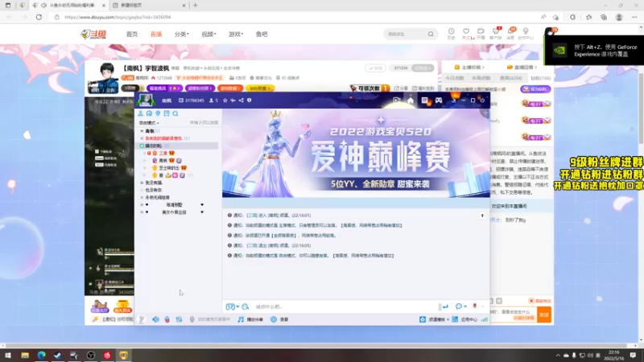Click the search icon in YY sidebar toolbar
The width and height of the screenshot is (644, 362).
pyautogui.click(x=175, y=113)
